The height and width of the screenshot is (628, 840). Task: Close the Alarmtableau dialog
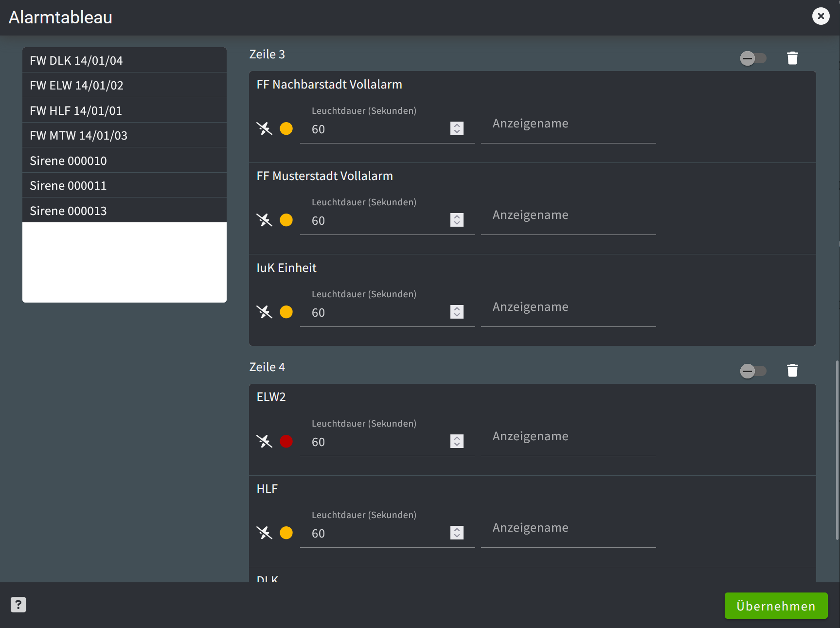pyautogui.click(x=821, y=16)
